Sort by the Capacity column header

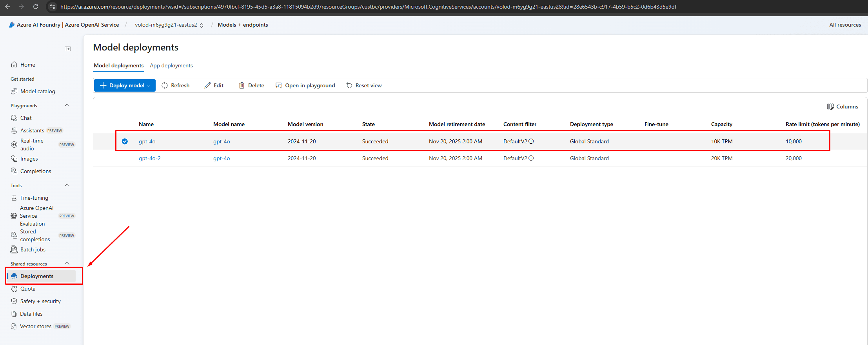(x=722, y=124)
